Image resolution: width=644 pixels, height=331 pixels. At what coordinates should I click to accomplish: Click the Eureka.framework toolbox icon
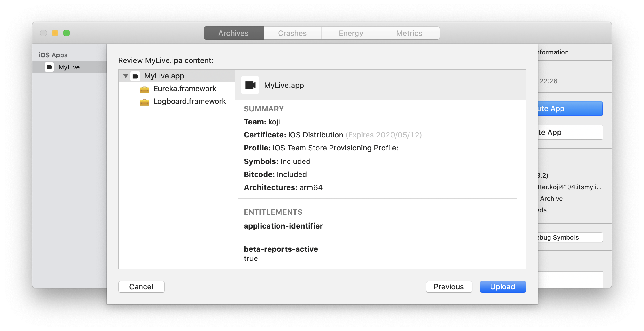point(144,89)
